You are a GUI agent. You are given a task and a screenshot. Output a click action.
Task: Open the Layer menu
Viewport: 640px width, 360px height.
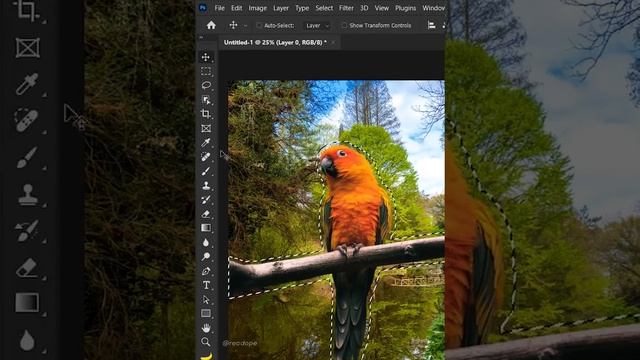click(281, 8)
